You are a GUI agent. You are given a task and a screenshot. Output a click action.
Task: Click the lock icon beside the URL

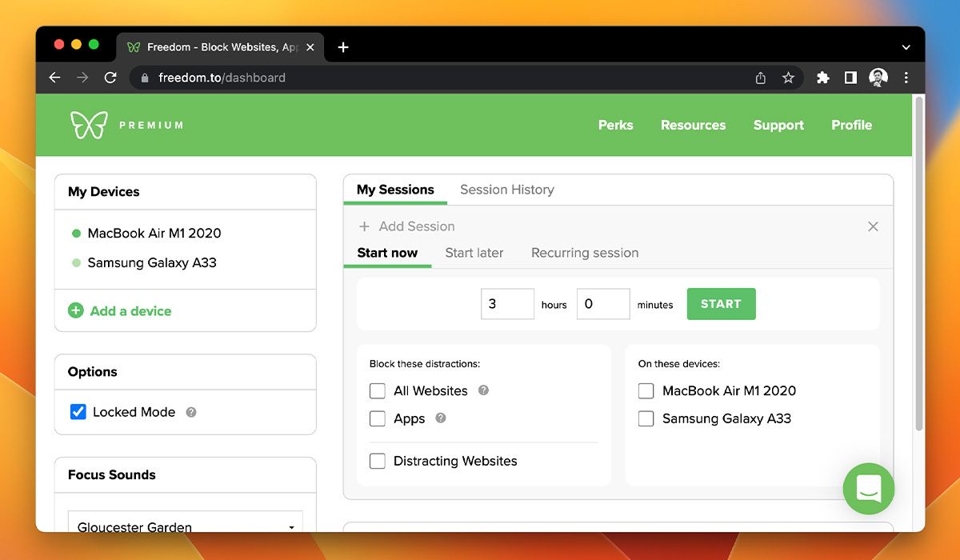[x=145, y=78]
